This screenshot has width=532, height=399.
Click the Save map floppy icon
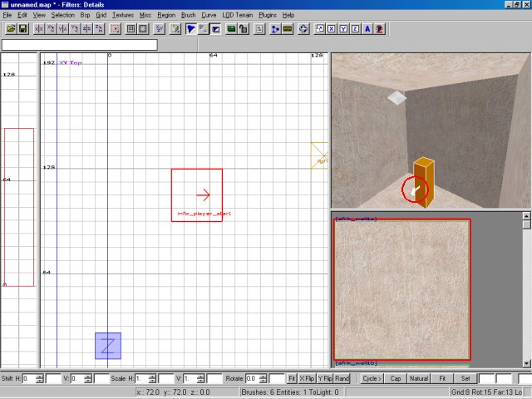click(23, 29)
